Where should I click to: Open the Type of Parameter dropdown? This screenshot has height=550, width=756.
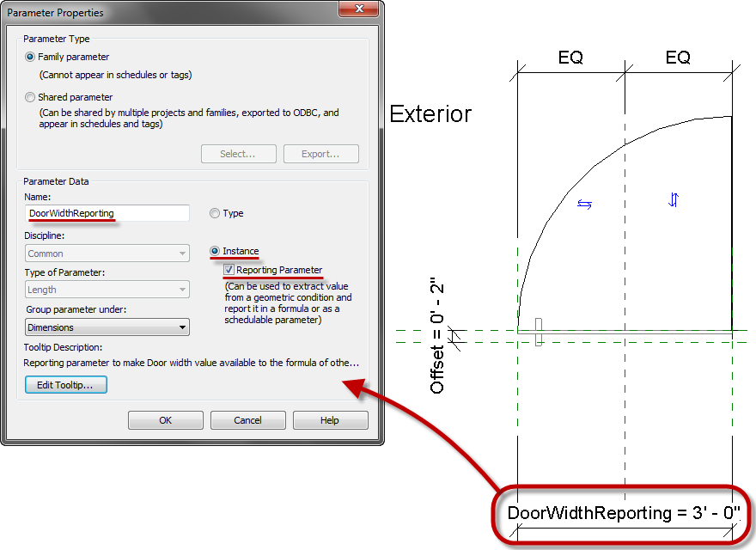(x=181, y=290)
